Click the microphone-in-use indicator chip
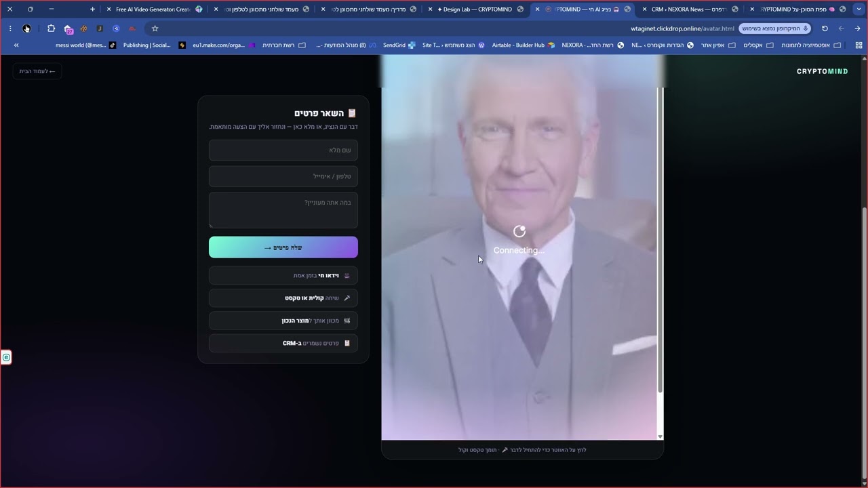This screenshot has height=488, width=868. [x=775, y=28]
